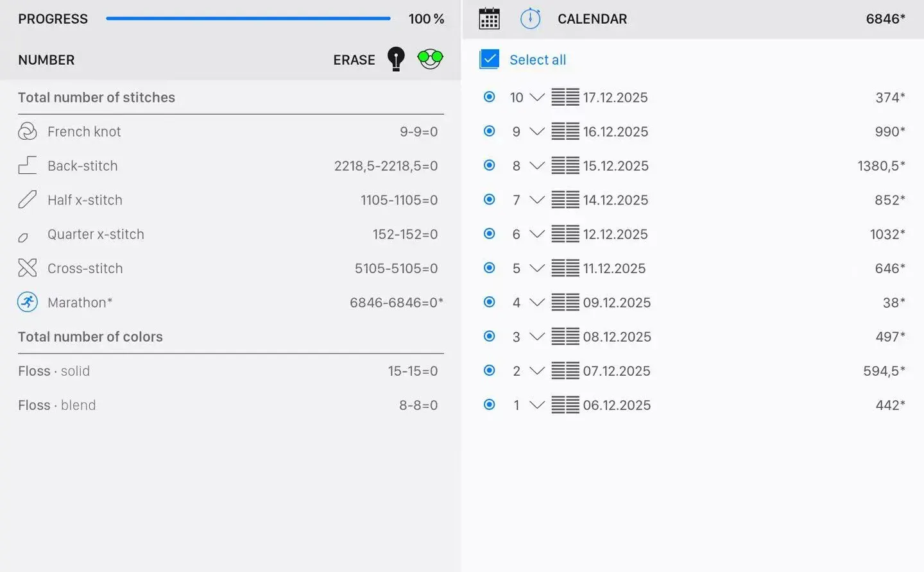Click the stopwatch timer icon
The width and height of the screenshot is (924, 572).
click(530, 19)
